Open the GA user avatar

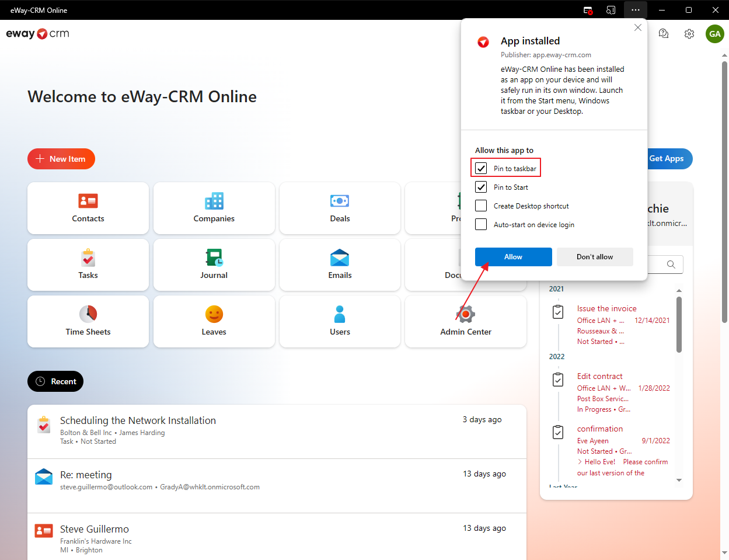pos(715,34)
